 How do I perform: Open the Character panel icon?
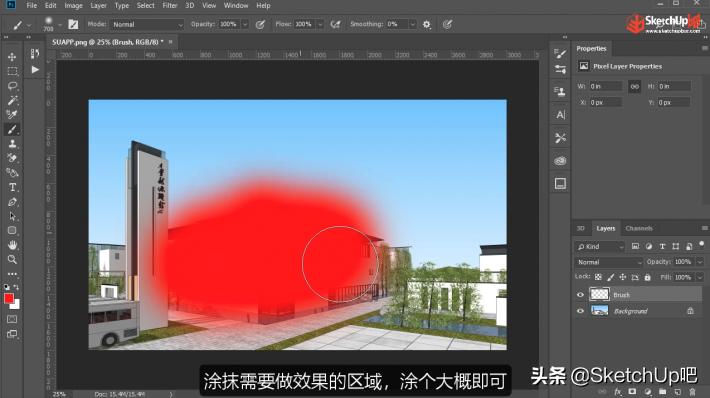(x=560, y=115)
